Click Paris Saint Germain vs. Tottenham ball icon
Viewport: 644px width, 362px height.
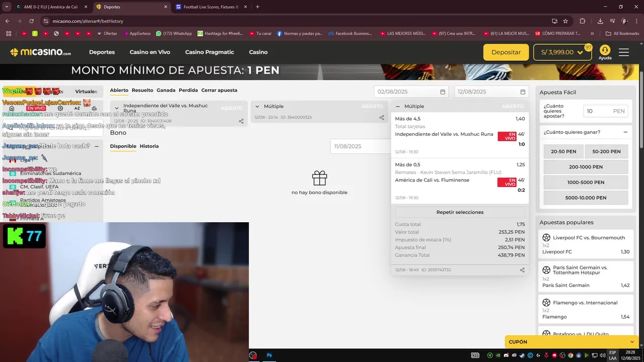click(x=546, y=270)
